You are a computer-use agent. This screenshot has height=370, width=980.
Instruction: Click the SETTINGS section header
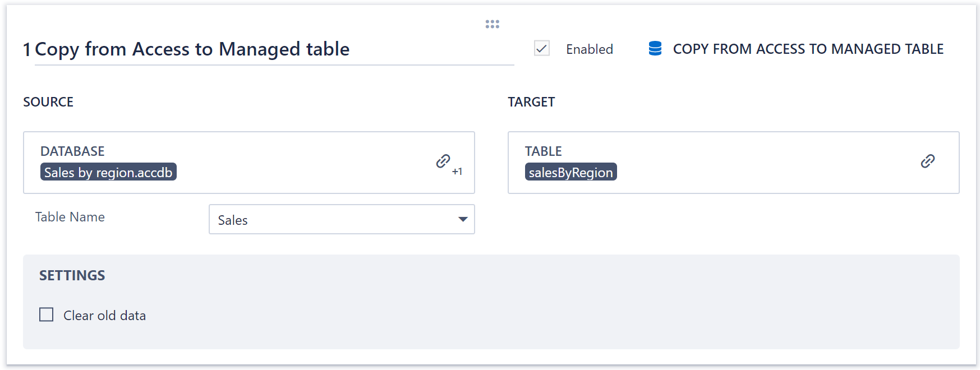72,275
